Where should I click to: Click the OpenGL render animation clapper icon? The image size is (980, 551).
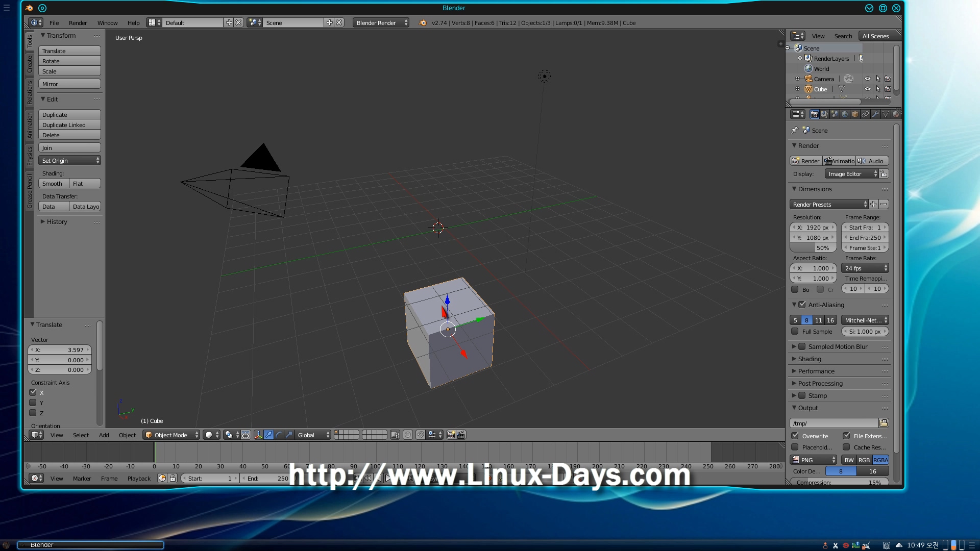461,435
